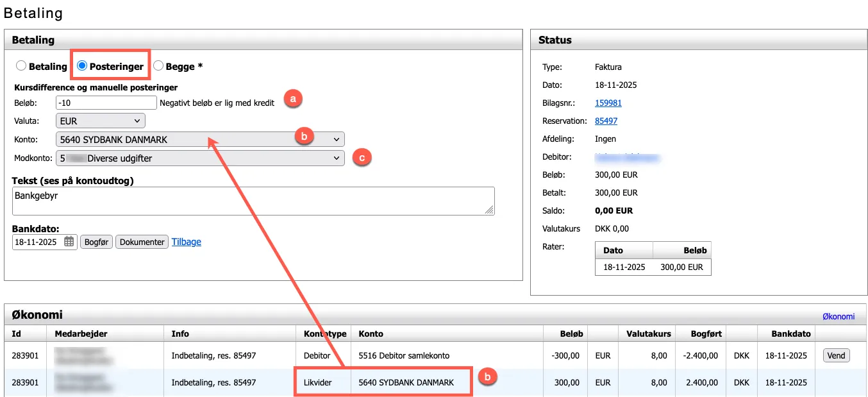Click into the Beløb amount field
Image resolution: width=868 pixels, height=397 pixels.
coord(106,103)
